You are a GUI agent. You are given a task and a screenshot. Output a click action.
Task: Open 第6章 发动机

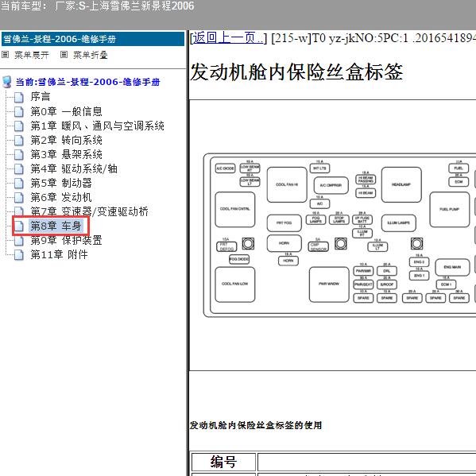[61, 197]
